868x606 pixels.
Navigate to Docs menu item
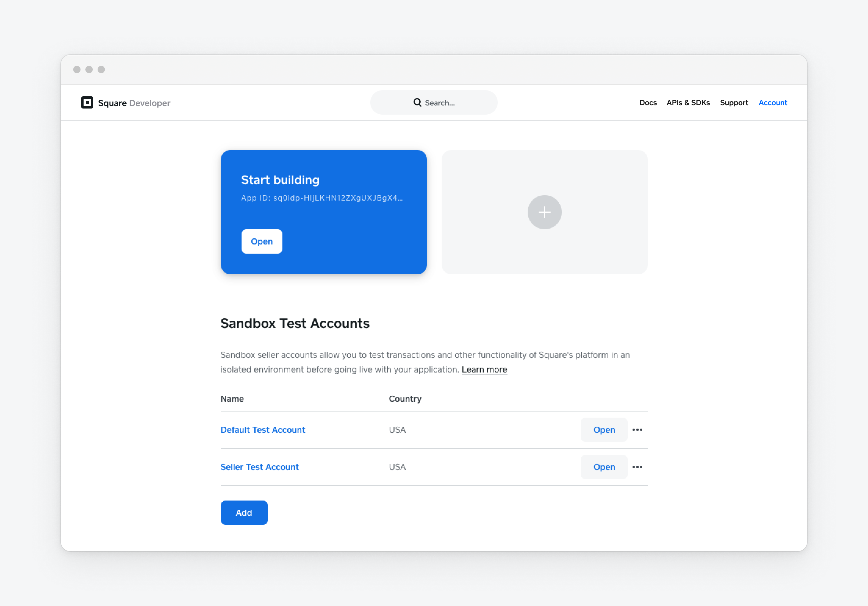coord(648,102)
